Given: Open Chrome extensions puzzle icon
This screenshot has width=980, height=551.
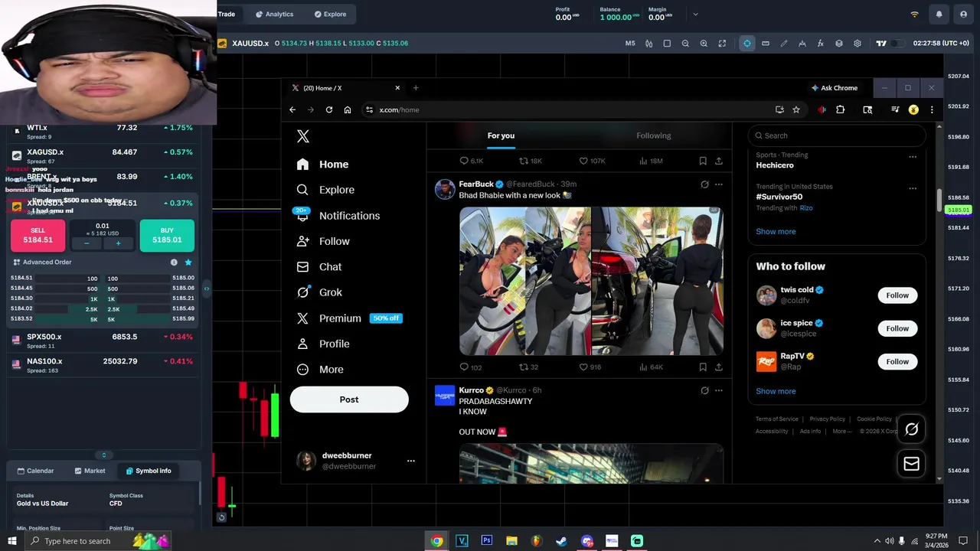Looking at the screenshot, I should [840, 109].
